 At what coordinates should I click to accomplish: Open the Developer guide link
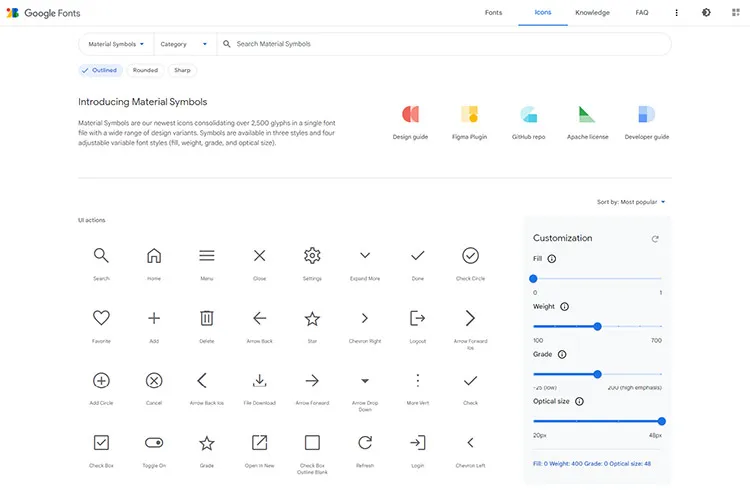[x=647, y=122]
